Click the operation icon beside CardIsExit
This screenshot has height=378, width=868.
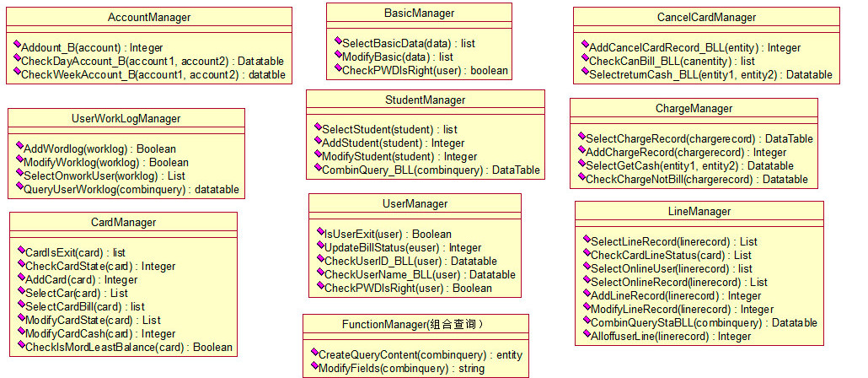22,251
